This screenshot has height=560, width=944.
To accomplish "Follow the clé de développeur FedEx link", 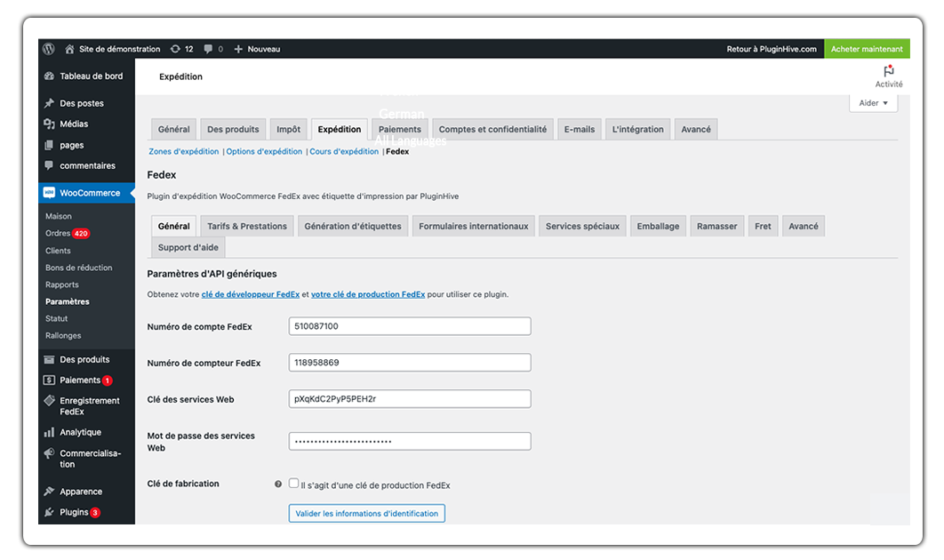I will click(x=251, y=294).
